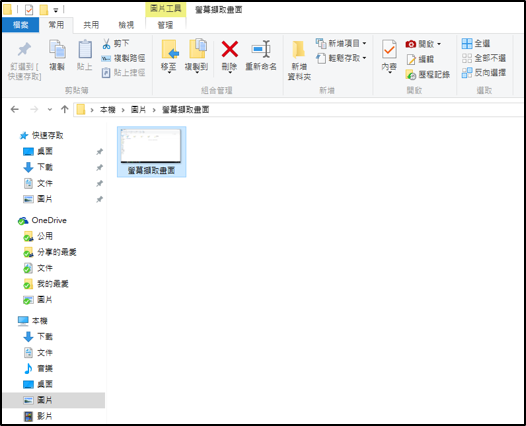Open the 內容 properties icon

(x=389, y=50)
